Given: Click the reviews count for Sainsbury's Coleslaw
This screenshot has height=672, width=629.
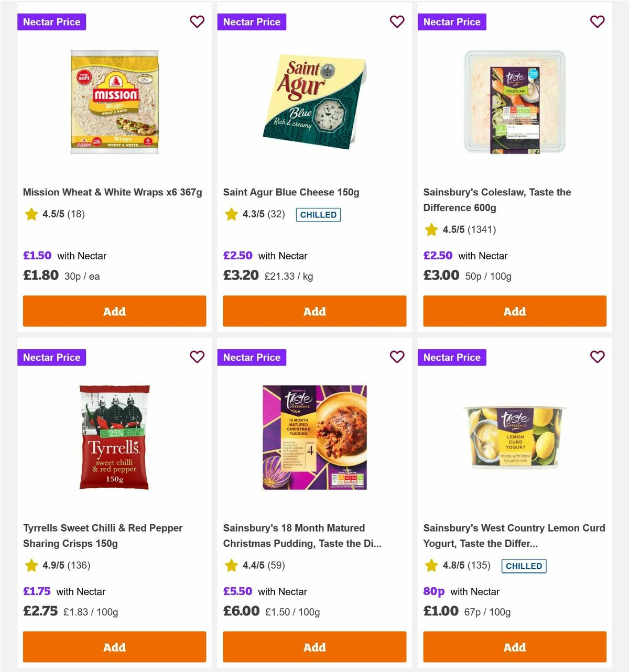Looking at the screenshot, I should [478, 230].
